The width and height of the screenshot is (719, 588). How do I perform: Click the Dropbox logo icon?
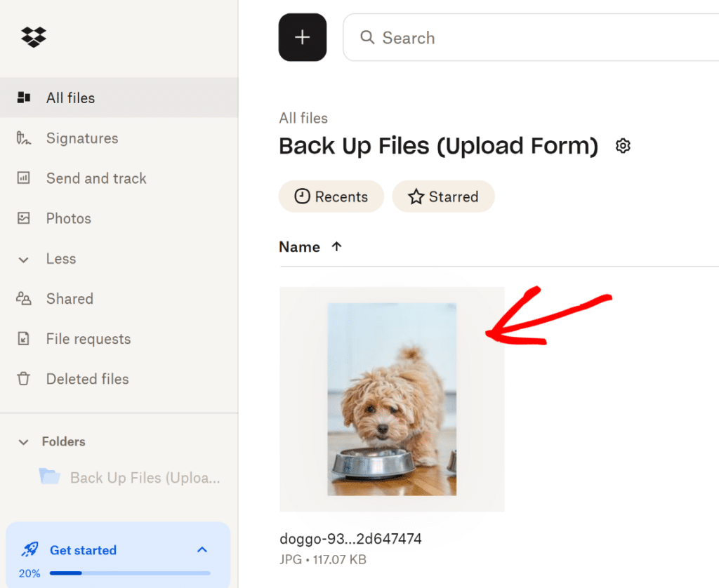tap(34, 36)
